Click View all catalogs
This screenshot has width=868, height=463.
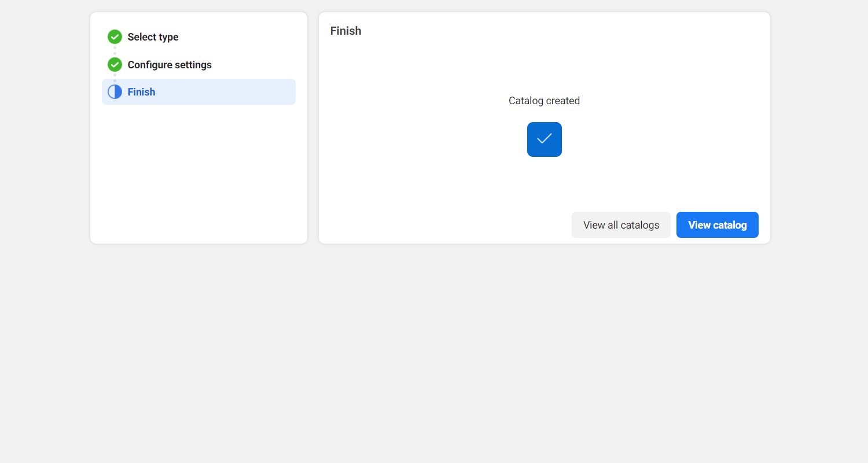(621, 225)
